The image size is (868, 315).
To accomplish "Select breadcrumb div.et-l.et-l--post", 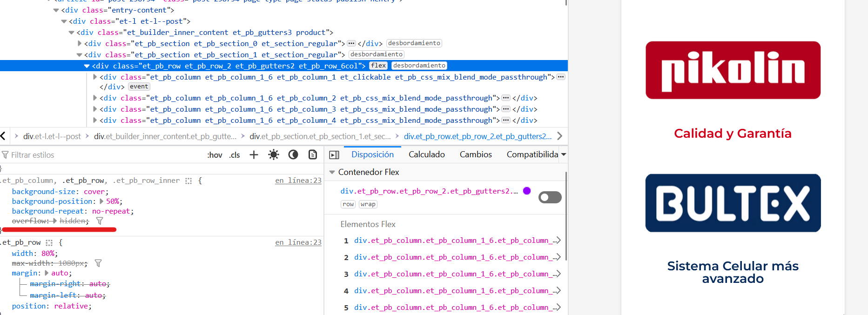I will (52, 136).
